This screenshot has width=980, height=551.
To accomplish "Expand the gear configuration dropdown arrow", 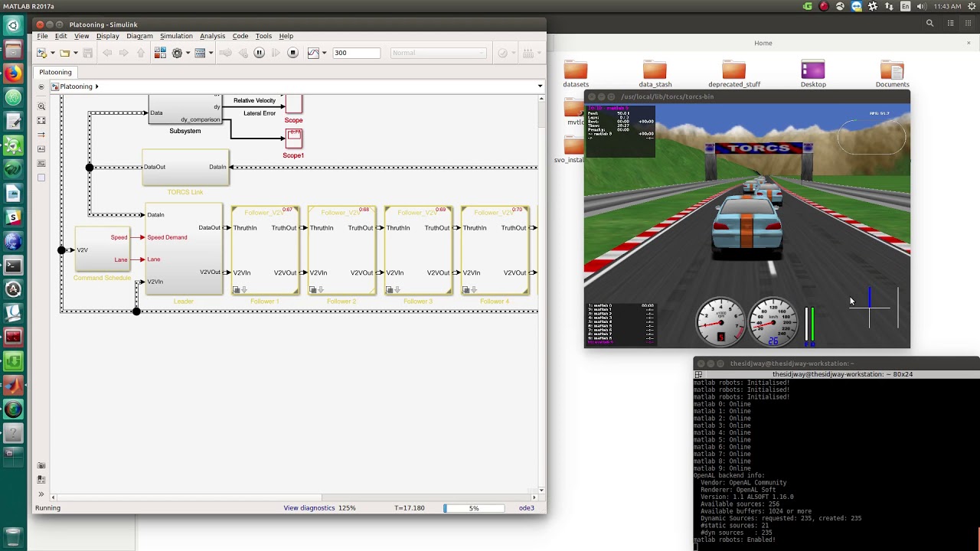I will coord(187,53).
